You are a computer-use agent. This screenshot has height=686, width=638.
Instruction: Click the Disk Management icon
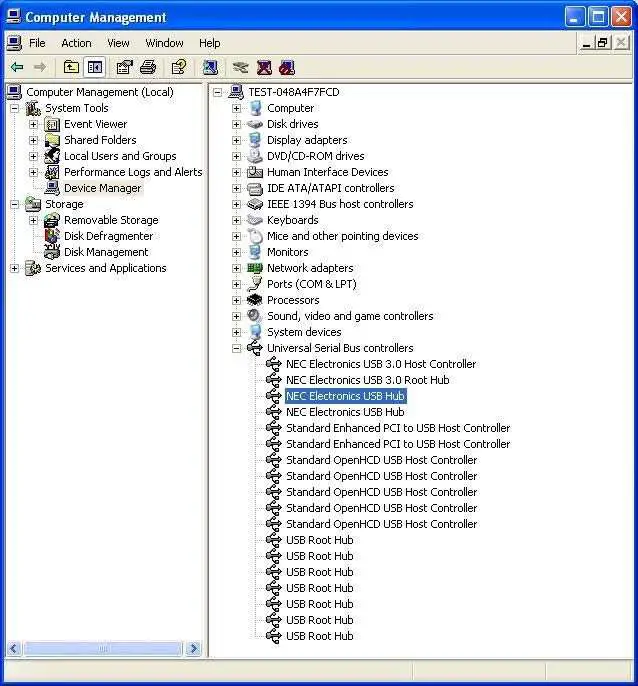pos(53,252)
